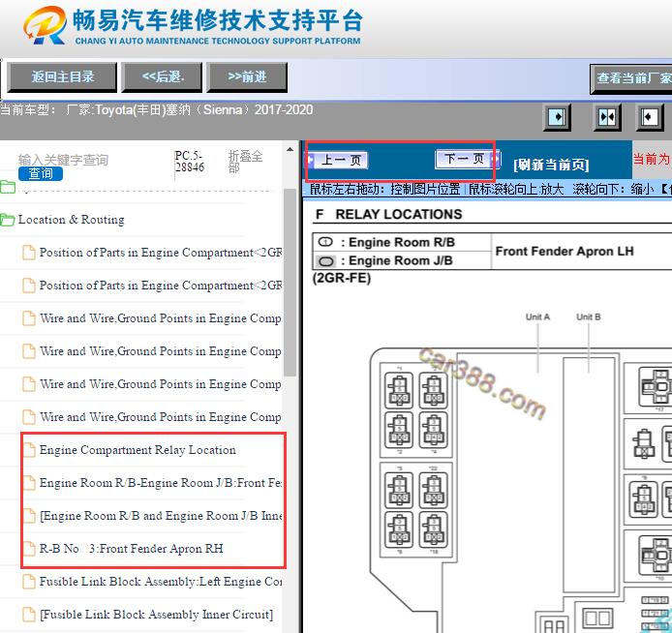The width and height of the screenshot is (672, 633).
Task: Go forward with the >>前进 button
Action: tap(247, 77)
